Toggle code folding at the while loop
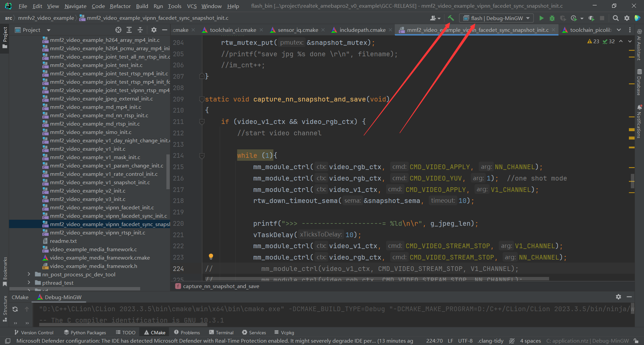 [x=202, y=155]
